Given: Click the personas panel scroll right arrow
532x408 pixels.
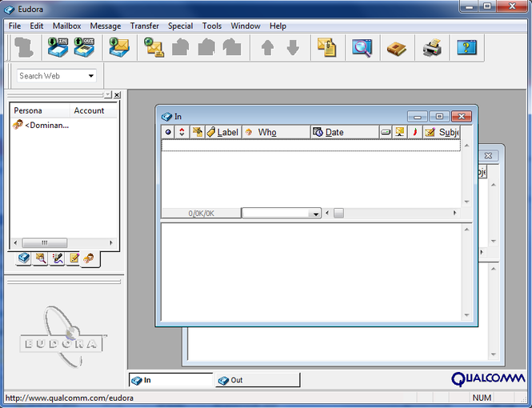Looking at the screenshot, I should tap(110, 243).
